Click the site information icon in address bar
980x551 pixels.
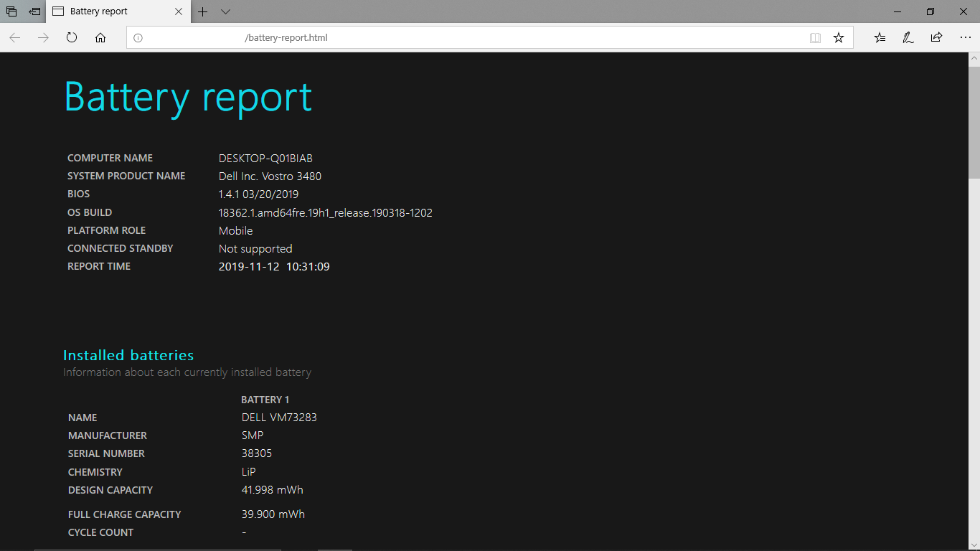pos(138,38)
